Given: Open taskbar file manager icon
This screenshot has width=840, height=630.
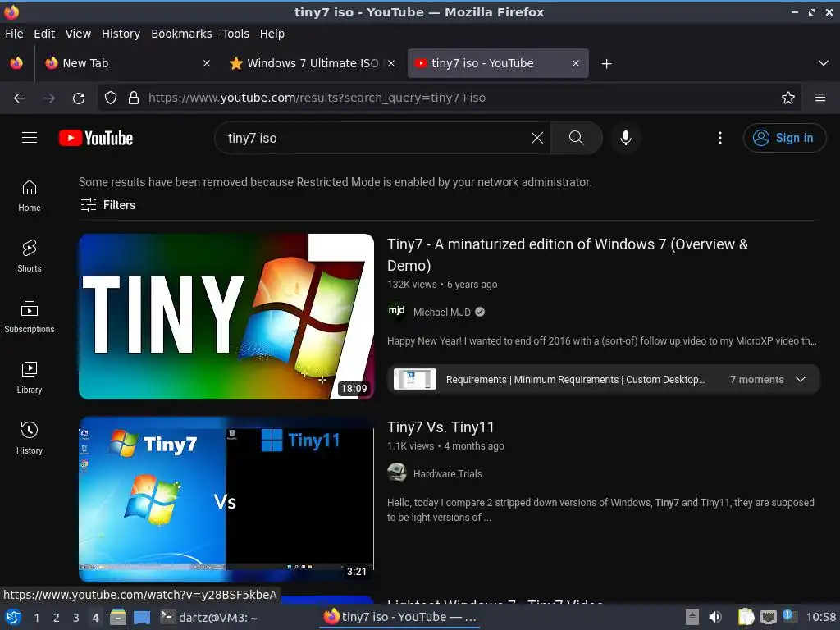Looking at the screenshot, I should click(118, 617).
